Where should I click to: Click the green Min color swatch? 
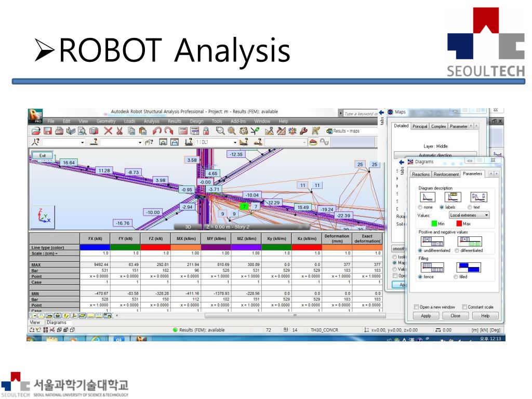(x=434, y=223)
